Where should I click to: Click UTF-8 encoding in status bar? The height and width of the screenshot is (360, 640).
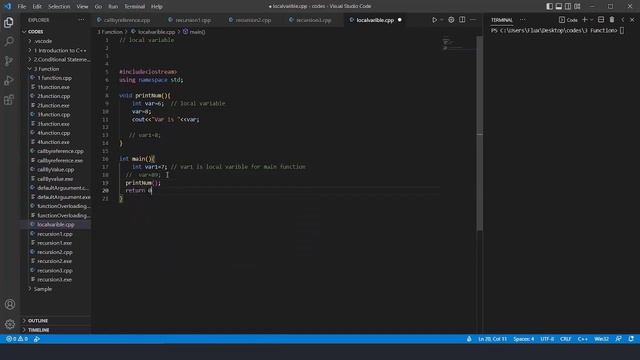click(x=547, y=339)
